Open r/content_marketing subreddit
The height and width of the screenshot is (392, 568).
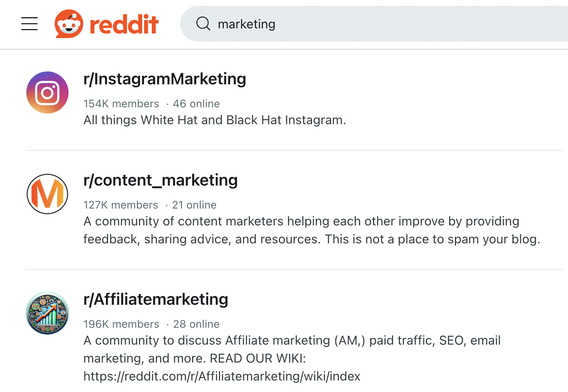[x=160, y=180]
